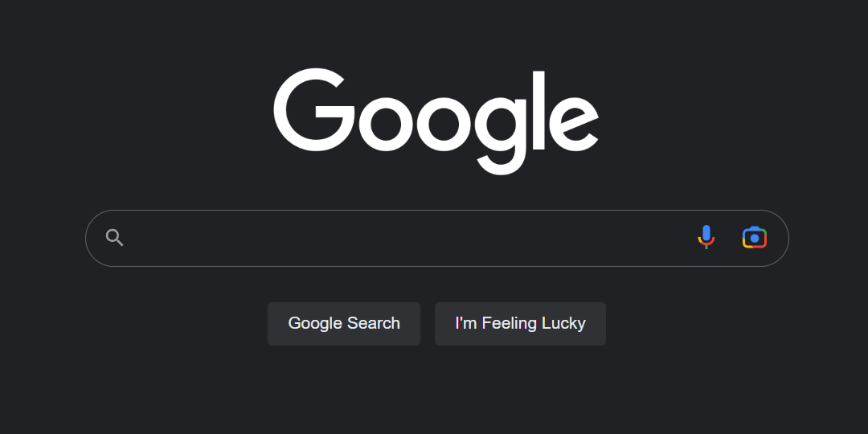This screenshot has height=434, width=868.
Task: Open Search by image camera icon
Action: click(x=755, y=237)
